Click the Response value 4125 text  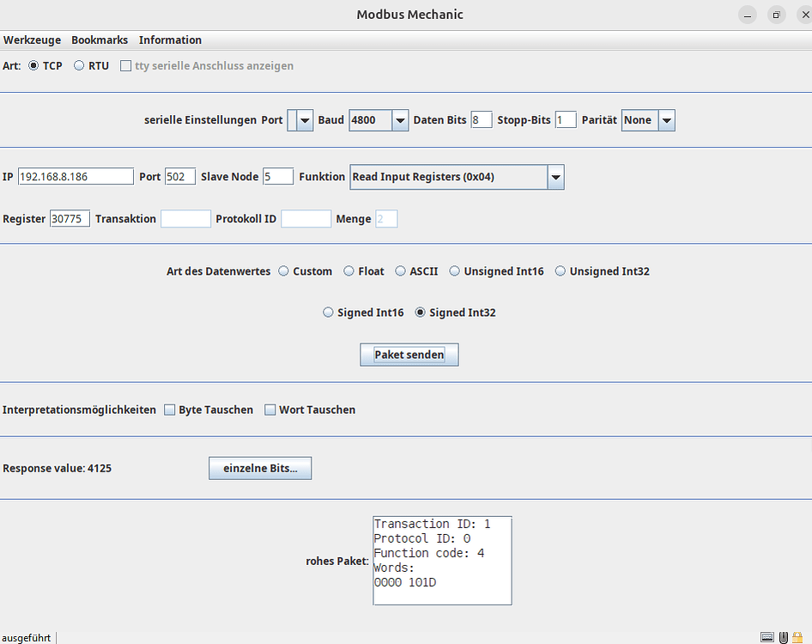pos(57,468)
